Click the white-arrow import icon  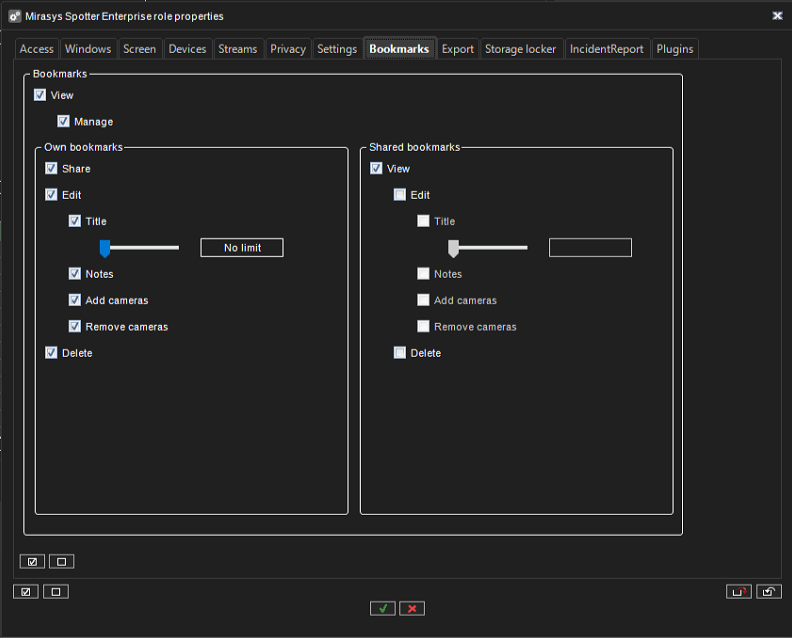point(769,591)
